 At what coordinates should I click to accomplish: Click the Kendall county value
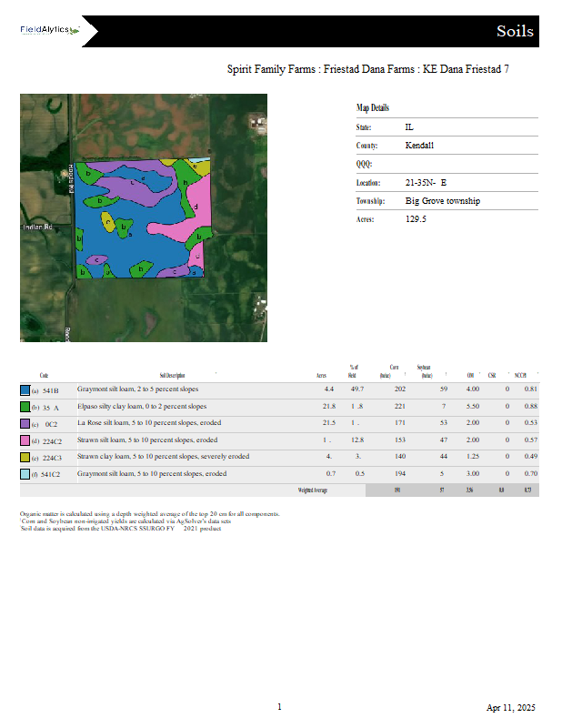419,146
